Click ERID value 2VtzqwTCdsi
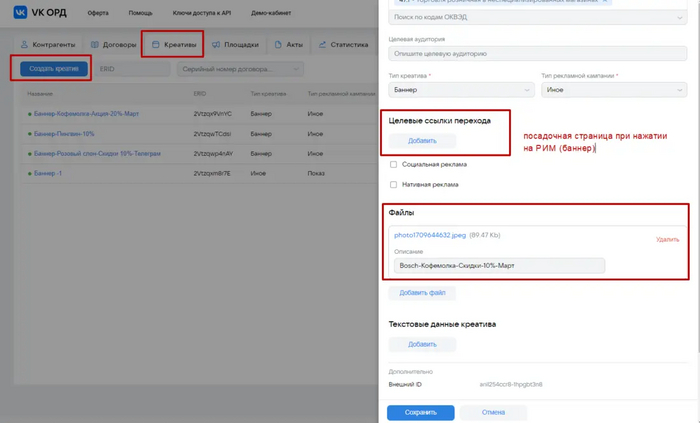The image size is (700, 423). [x=212, y=134]
